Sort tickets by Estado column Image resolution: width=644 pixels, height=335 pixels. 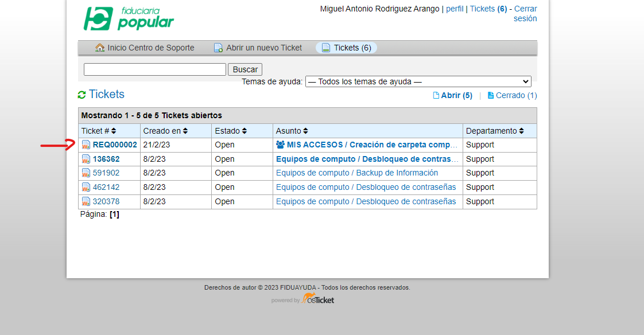(231, 131)
